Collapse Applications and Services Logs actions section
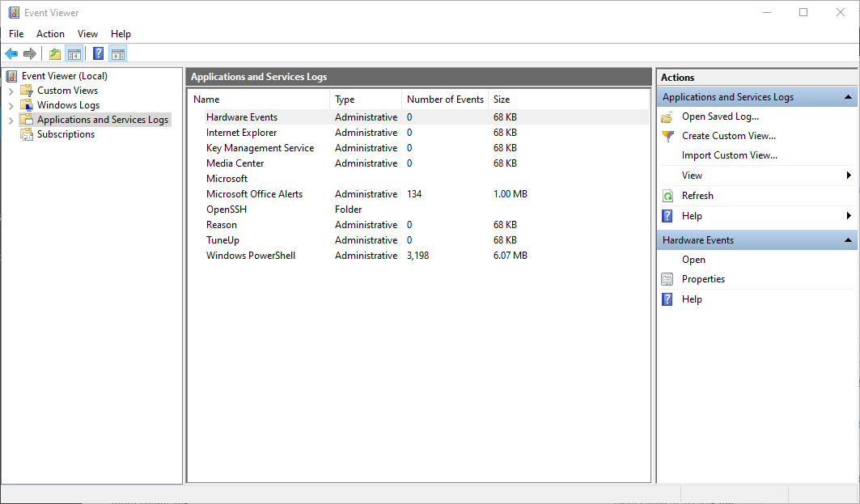Viewport: 860px width, 504px height. [x=848, y=97]
